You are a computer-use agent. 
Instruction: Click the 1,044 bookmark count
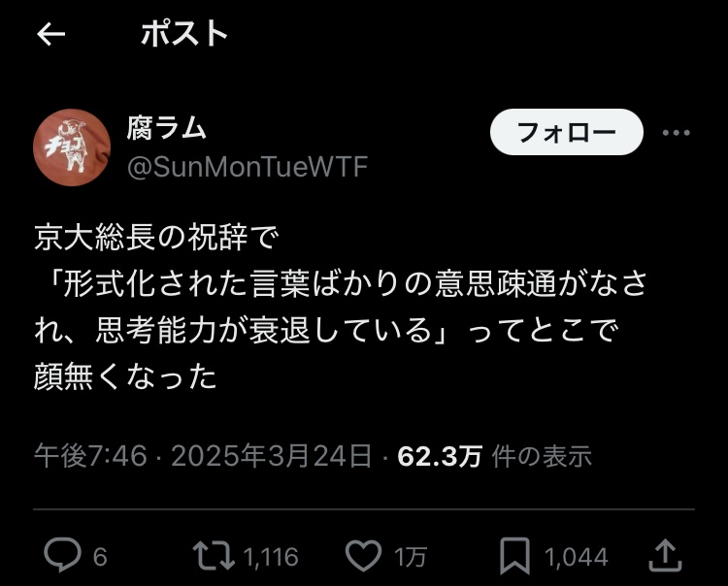(576, 556)
